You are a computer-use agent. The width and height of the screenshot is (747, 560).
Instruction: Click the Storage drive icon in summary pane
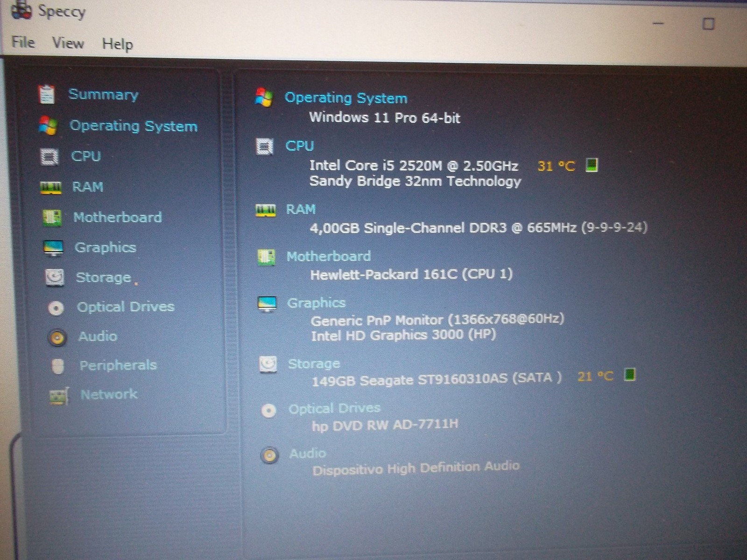[268, 364]
